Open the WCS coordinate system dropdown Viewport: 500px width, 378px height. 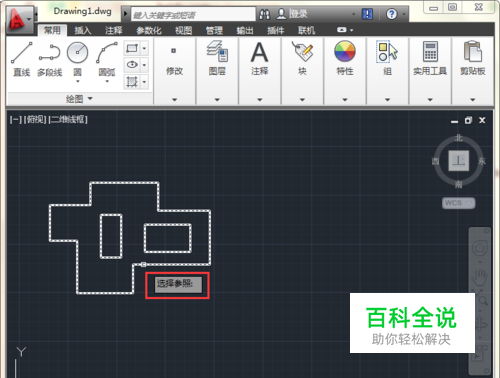(x=459, y=203)
